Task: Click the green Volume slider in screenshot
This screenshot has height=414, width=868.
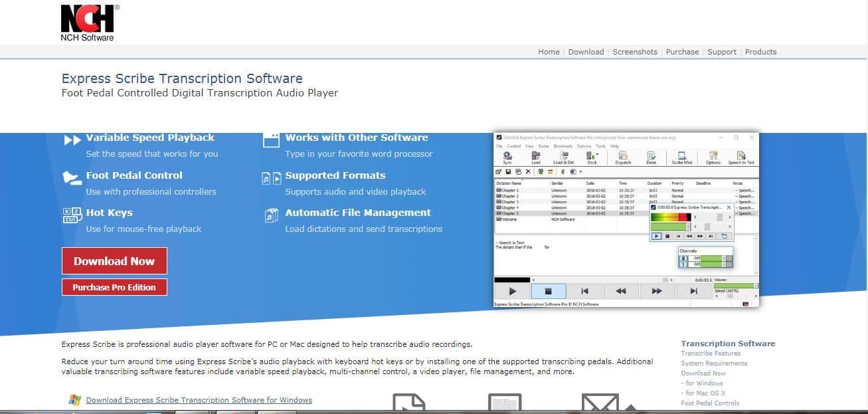Action: click(x=735, y=286)
